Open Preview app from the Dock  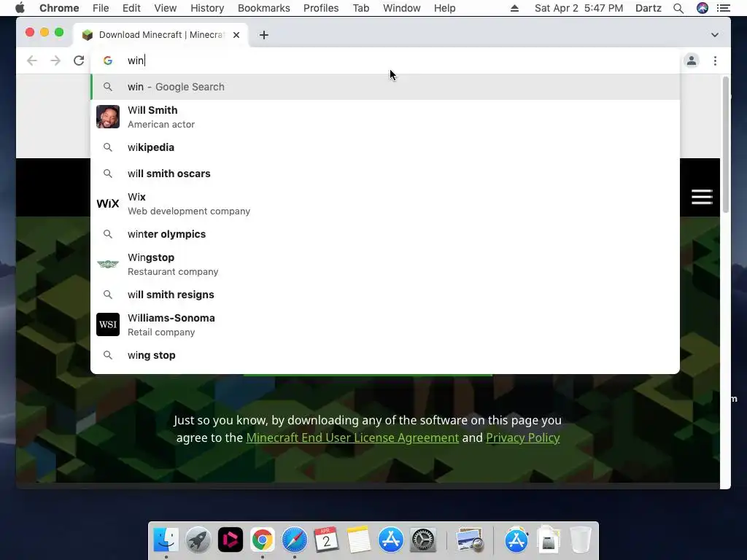(x=469, y=540)
